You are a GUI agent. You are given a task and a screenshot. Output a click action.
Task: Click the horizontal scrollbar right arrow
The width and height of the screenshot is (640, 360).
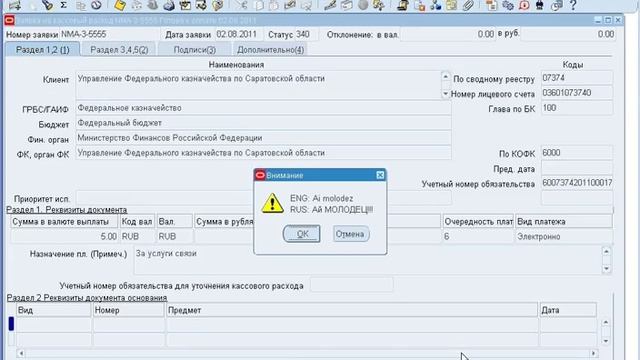(x=594, y=353)
